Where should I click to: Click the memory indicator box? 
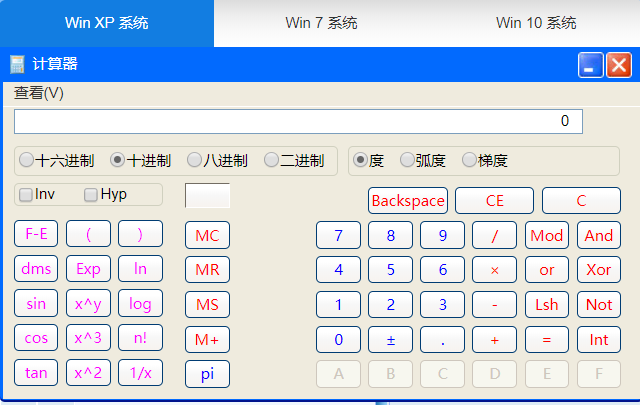tap(207, 196)
